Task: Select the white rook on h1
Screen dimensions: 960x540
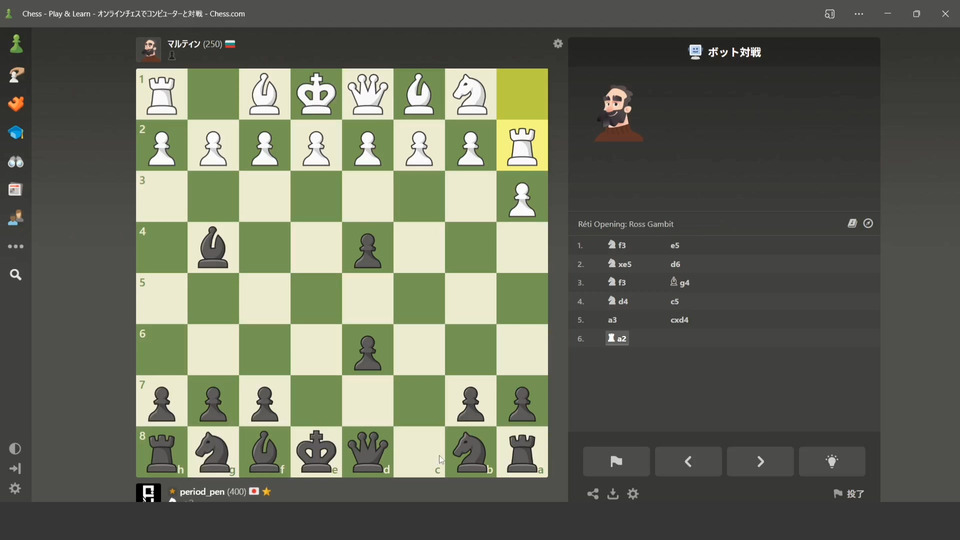Action: tap(162, 94)
